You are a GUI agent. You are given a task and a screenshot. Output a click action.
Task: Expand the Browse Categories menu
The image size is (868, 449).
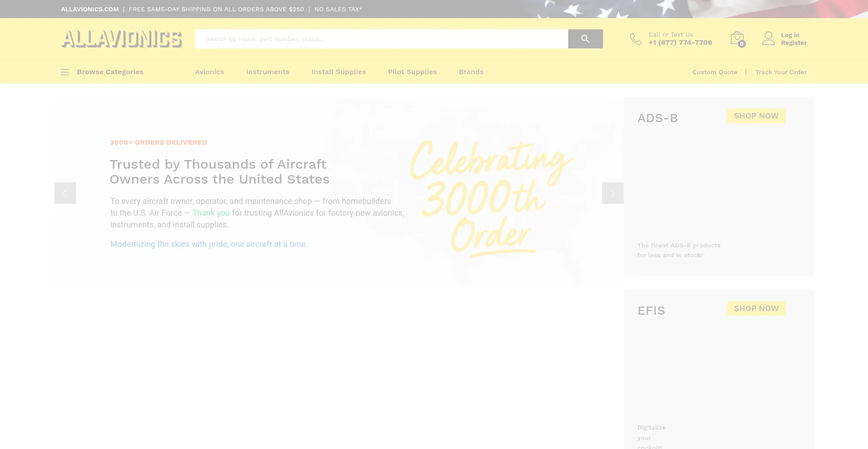click(110, 72)
